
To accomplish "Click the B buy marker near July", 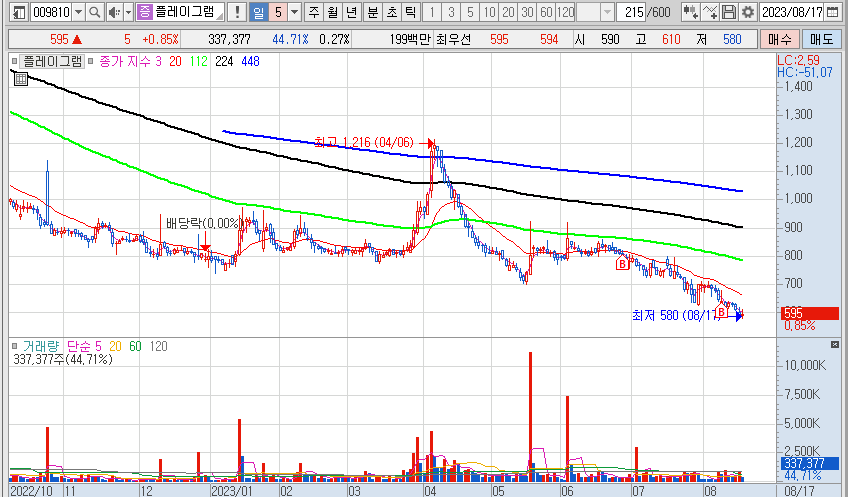I will tap(622, 263).
